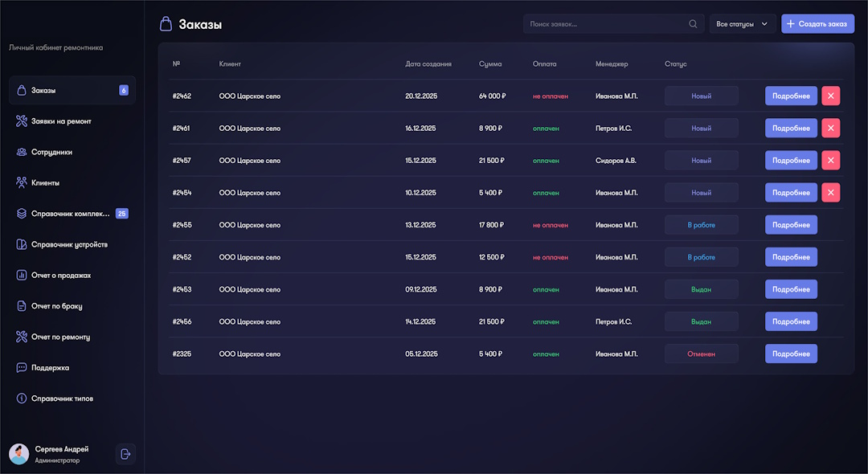
Task: Click the Заявки на ремонт tools icon
Action: (22, 121)
